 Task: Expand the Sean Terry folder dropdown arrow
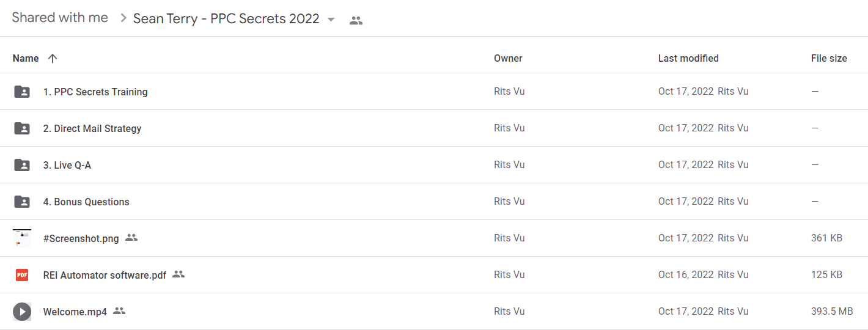(331, 20)
